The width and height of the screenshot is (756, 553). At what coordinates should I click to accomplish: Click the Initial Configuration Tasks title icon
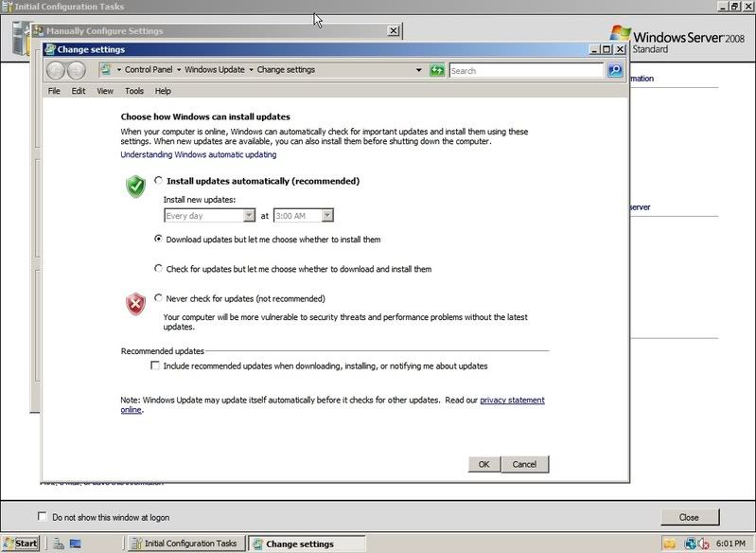pos(8,7)
